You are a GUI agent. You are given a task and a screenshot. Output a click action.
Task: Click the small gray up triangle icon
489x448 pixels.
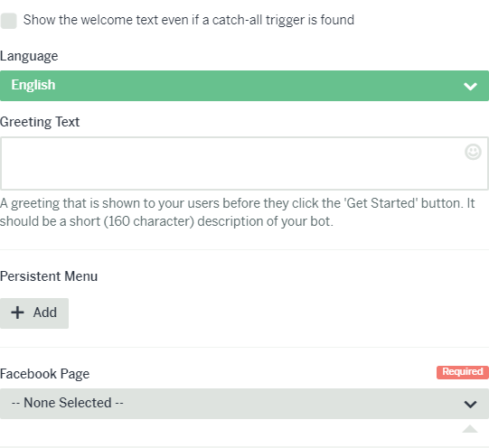click(470, 429)
